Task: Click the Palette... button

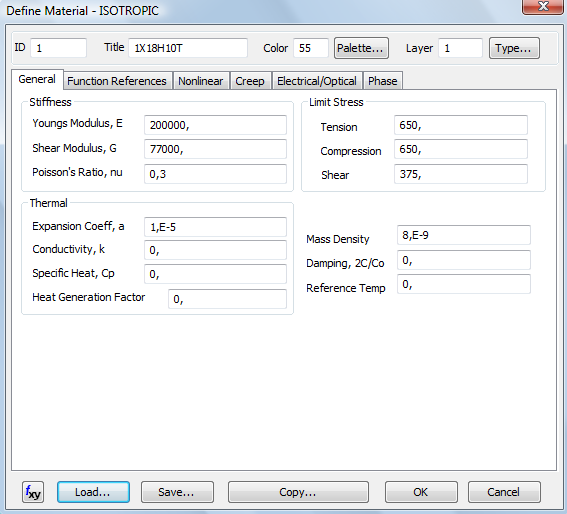Action: [361, 48]
